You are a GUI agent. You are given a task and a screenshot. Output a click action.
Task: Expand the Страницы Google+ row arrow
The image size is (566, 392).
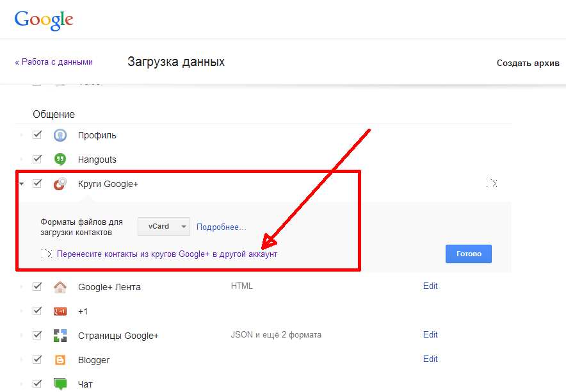click(22, 336)
